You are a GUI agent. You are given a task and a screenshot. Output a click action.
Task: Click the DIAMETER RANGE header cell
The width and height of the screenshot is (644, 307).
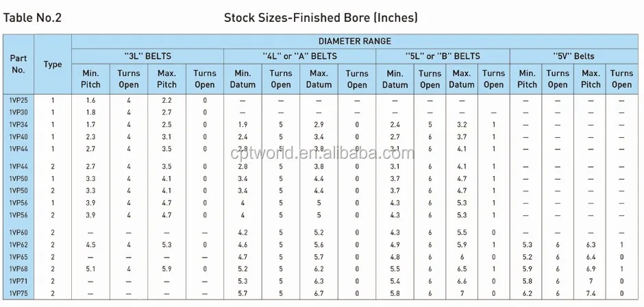pyautogui.click(x=354, y=41)
